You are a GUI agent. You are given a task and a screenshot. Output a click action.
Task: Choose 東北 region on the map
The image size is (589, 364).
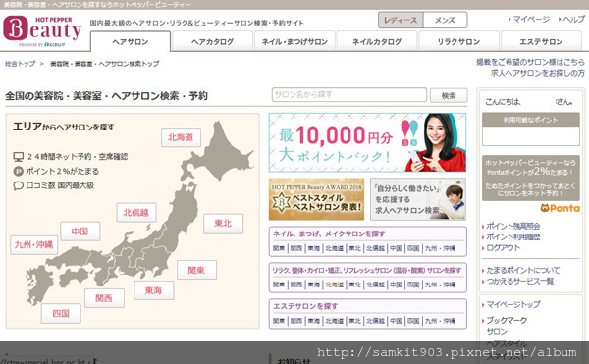click(x=223, y=223)
